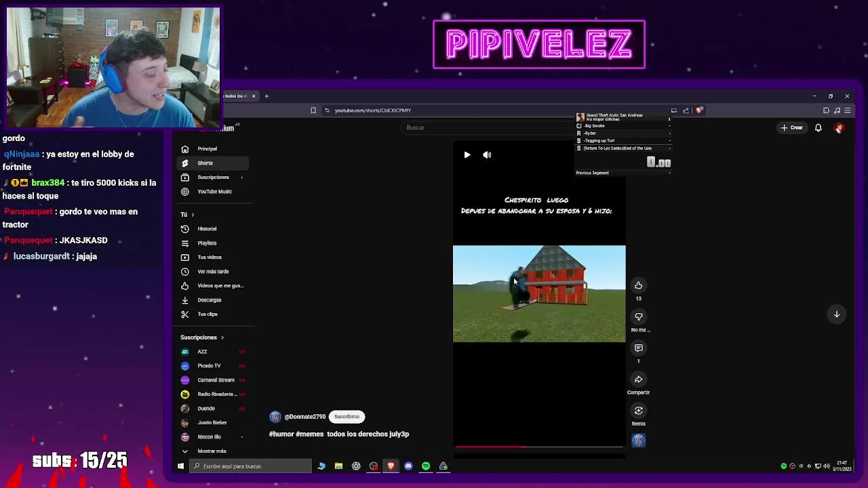Image resolution: width=868 pixels, height=488 pixels.
Task: Open Discord from the taskbar
Action: [408, 466]
